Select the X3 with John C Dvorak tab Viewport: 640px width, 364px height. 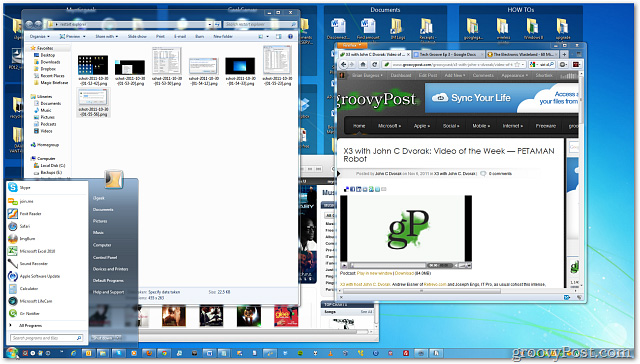pos(374,54)
